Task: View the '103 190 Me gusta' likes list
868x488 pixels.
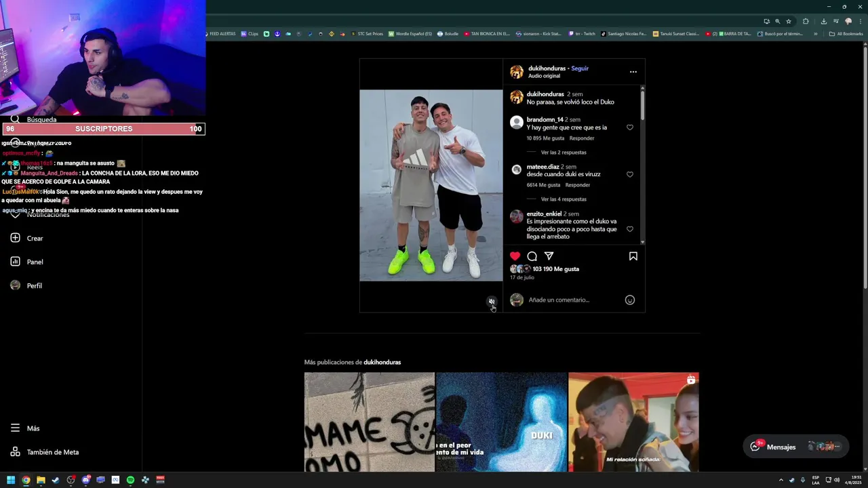Action: click(x=556, y=269)
